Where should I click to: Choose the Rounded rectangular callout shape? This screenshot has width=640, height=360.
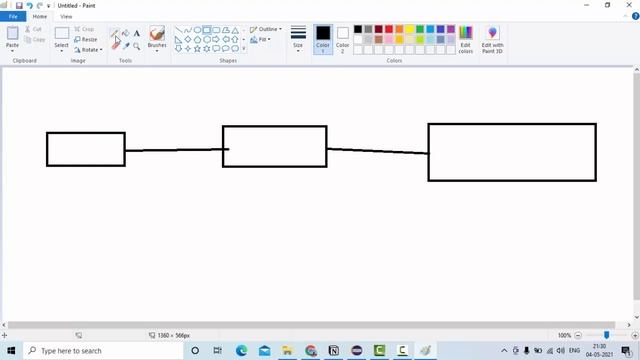click(x=216, y=49)
